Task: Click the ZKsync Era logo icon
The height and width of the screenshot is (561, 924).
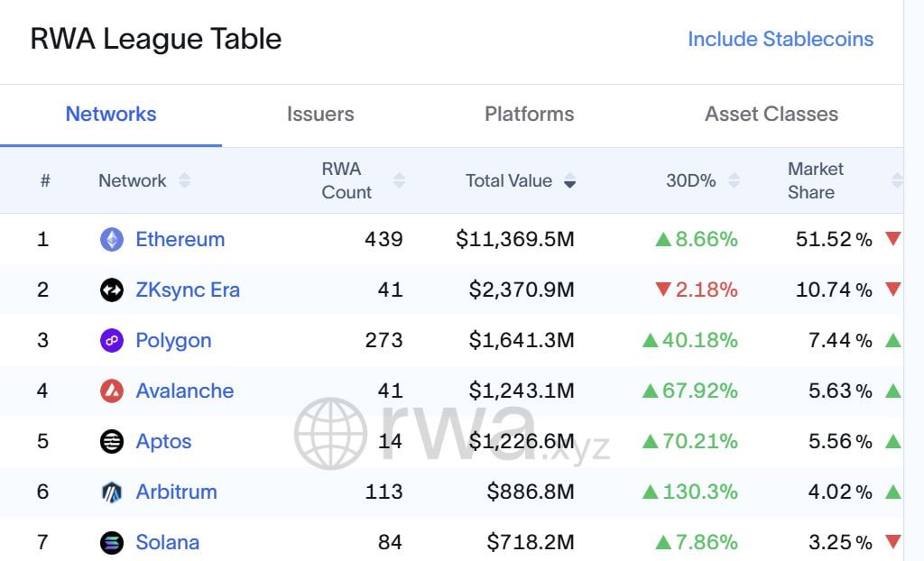Action: [111, 290]
